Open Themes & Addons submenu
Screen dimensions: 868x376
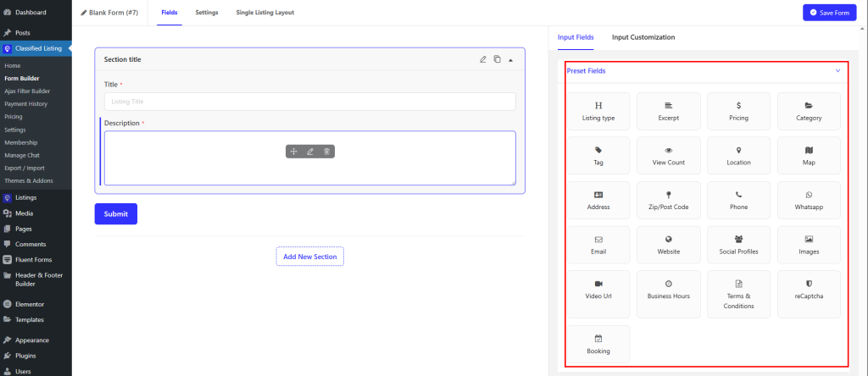[29, 181]
